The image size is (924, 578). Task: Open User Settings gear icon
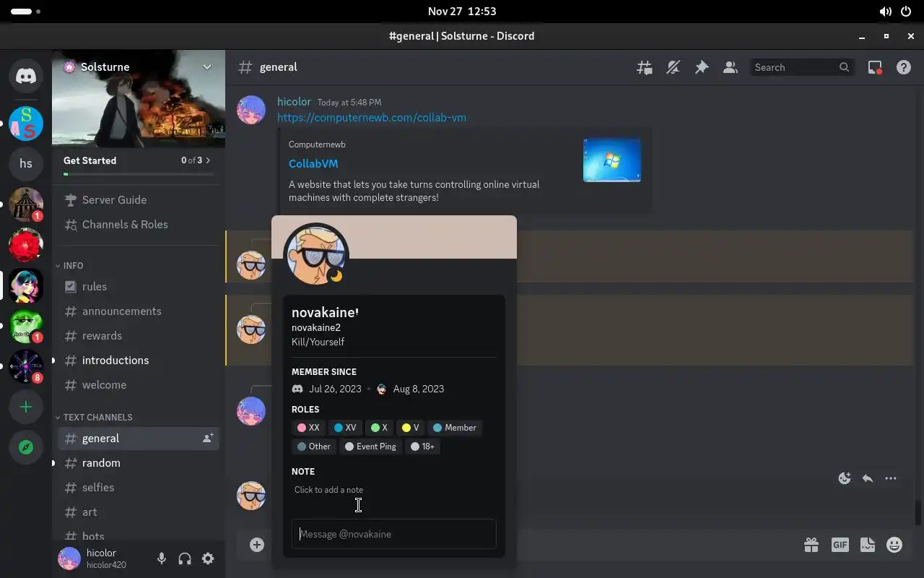click(x=208, y=558)
